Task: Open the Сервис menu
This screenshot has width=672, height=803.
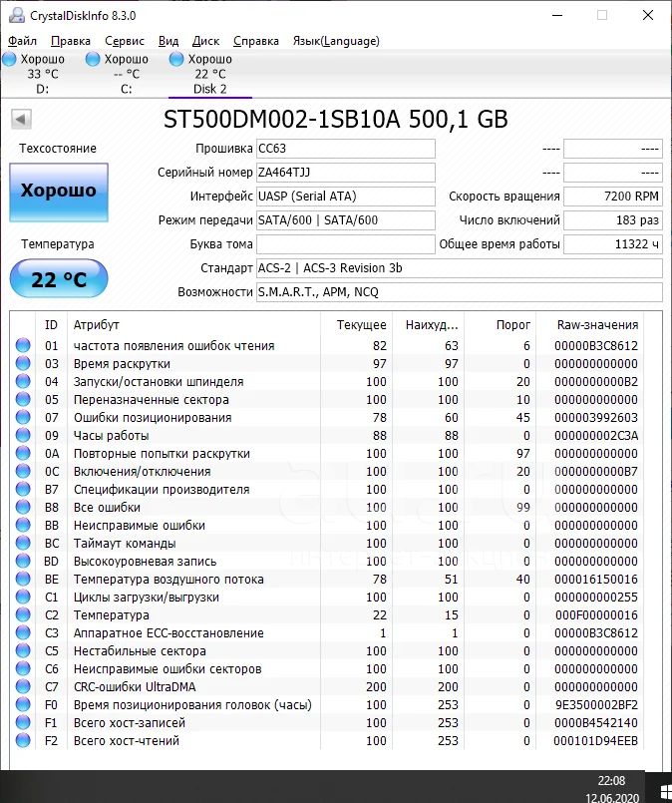Action: [x=125, y=41]
